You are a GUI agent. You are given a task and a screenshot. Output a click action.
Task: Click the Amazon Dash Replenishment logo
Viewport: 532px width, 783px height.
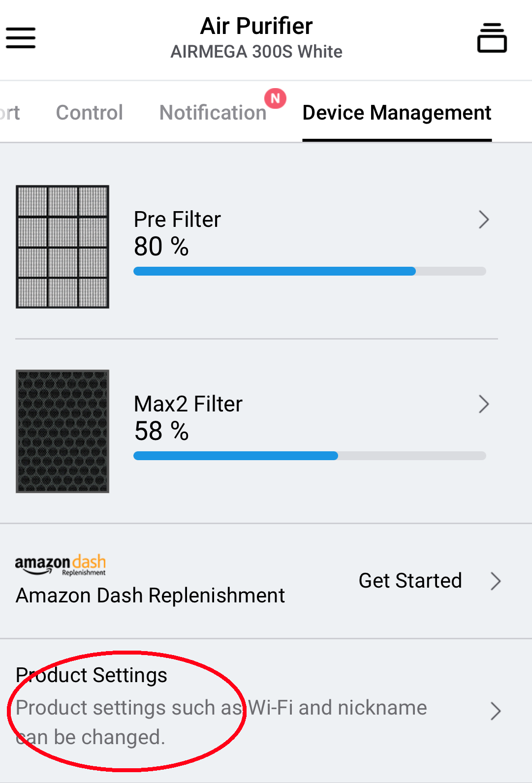tap(61, 565)
